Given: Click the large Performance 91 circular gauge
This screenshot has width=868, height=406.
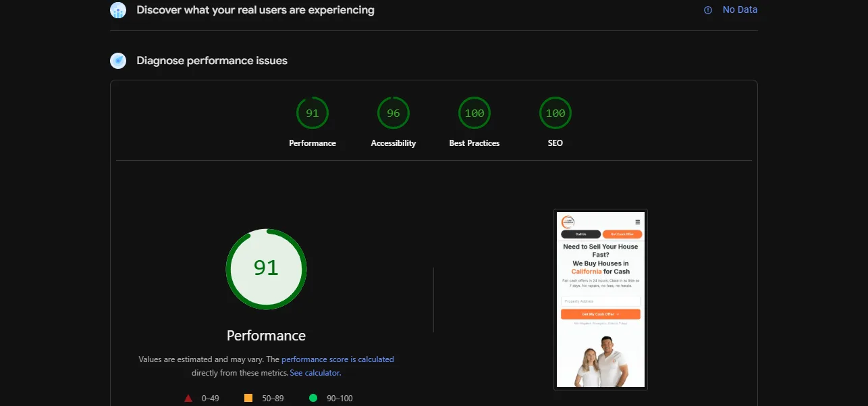Looking at the screenshot, I should point(266,269).
